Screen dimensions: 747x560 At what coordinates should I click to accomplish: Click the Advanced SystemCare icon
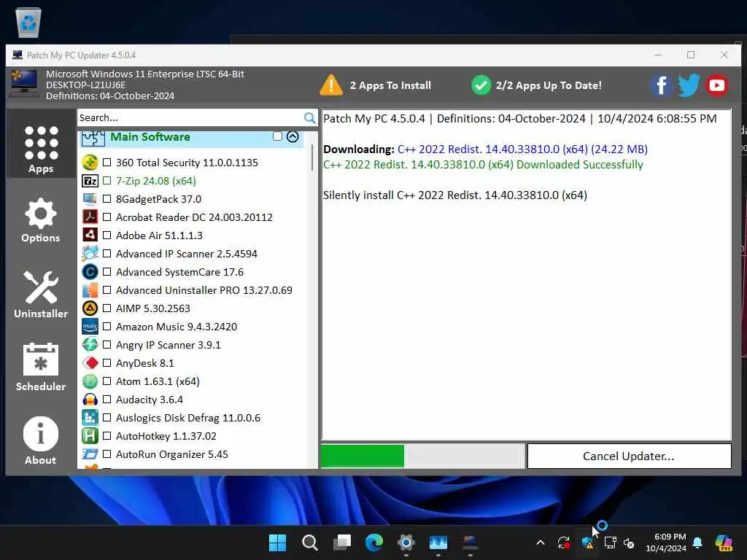click(x=90, y=272)
